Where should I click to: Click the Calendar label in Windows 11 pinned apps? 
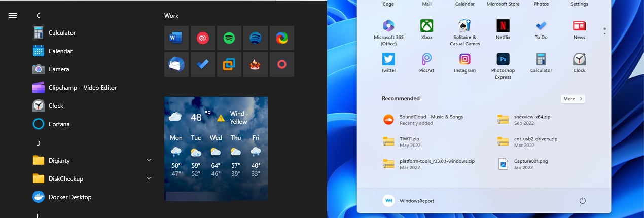[464, 4]
